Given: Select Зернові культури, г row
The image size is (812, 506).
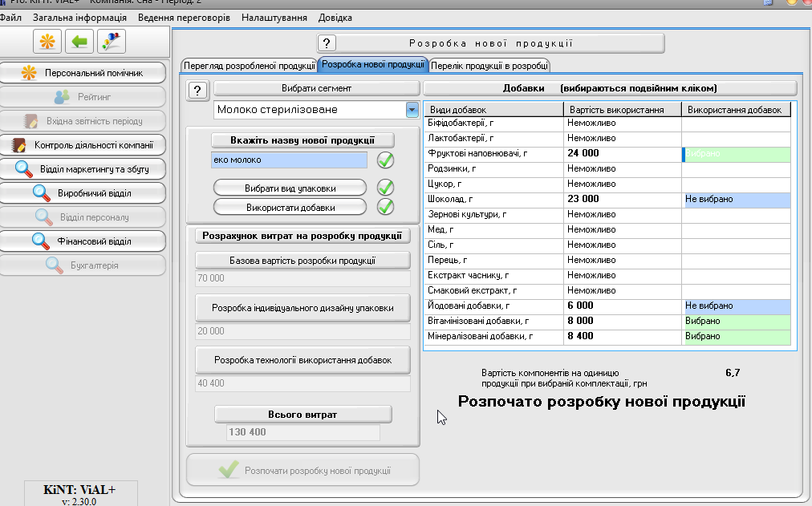Looking at the screenshot, I should click(x=608, y=214).
